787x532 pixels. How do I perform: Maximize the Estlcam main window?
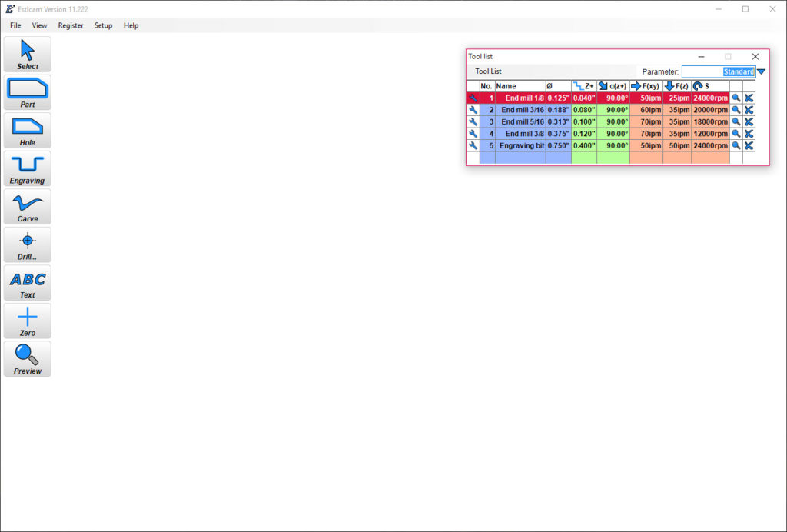click(745, 9)
